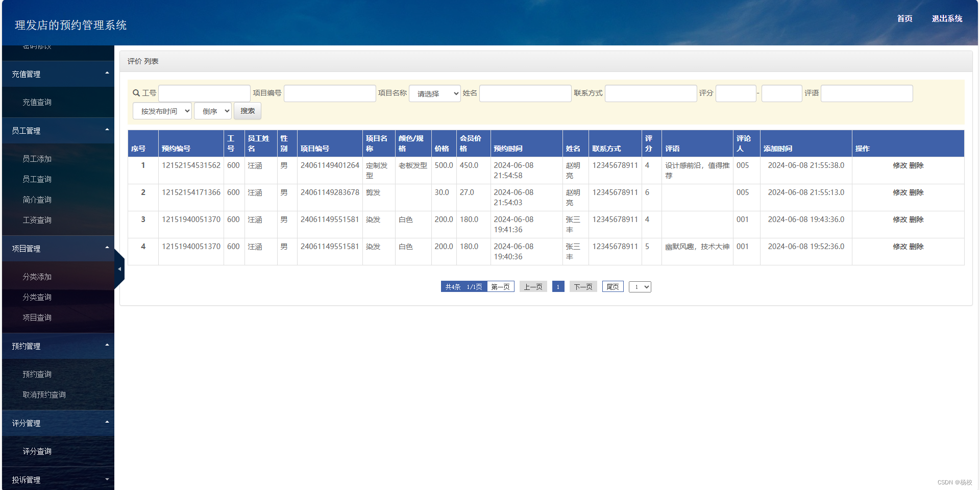Screen dimensions: 980x490
Task: Click 删除 for row 1 设计感前沿
Action: pos(916,165)
